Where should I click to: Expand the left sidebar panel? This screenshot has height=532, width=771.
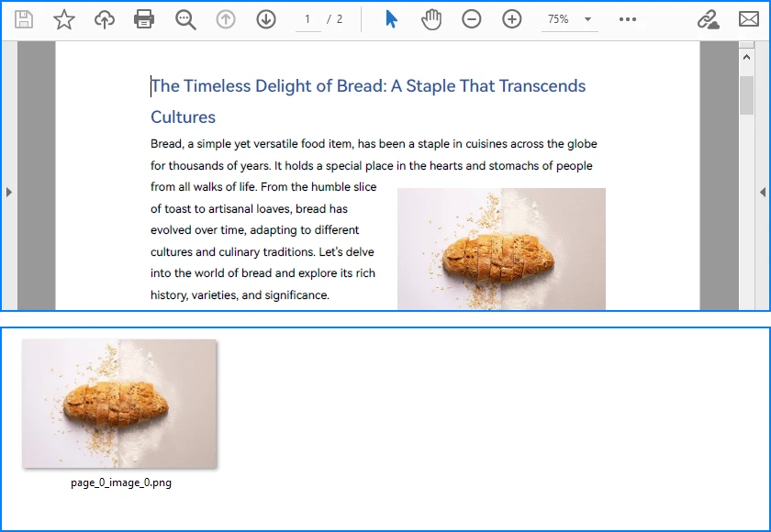(x=9, y=193)
